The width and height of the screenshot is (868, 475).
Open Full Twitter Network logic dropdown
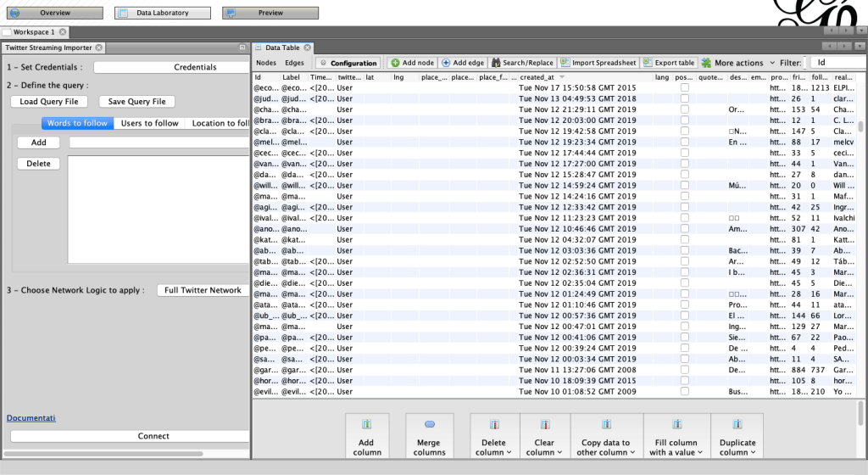(x=203, y=290)
